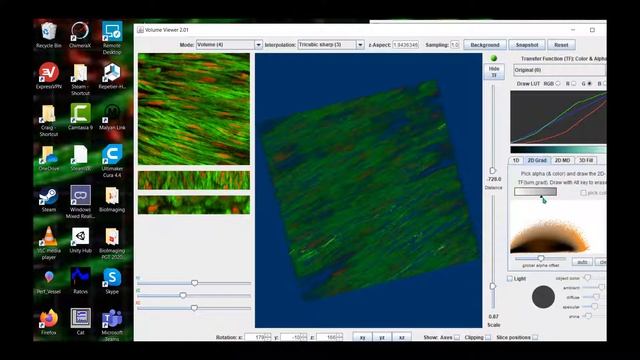The height and width of the screenshot is (360, 640).
Task: Pick alpha from the grayscale gradient bar
Action: [x=536, y=192]
